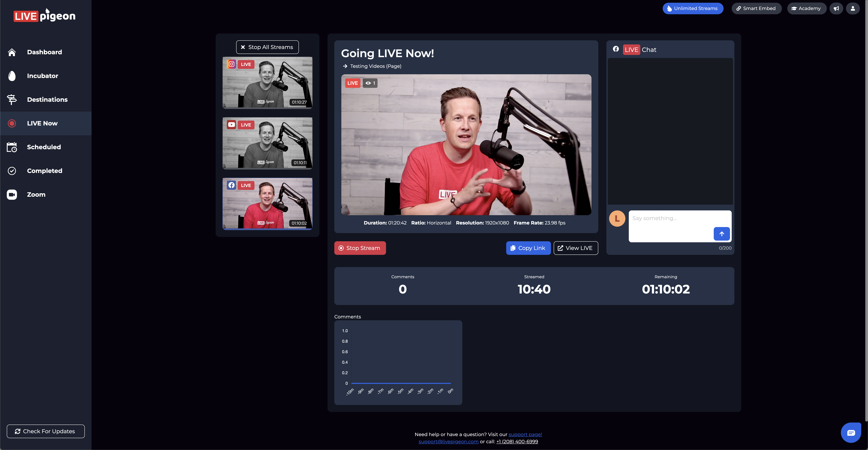Screen dimensions: 868x450
Task: Copy the stream link
Action: [x=528, y=248]
